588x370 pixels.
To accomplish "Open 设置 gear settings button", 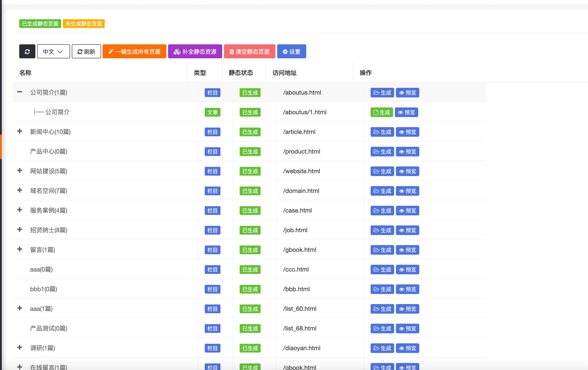I will coord(291,52).
